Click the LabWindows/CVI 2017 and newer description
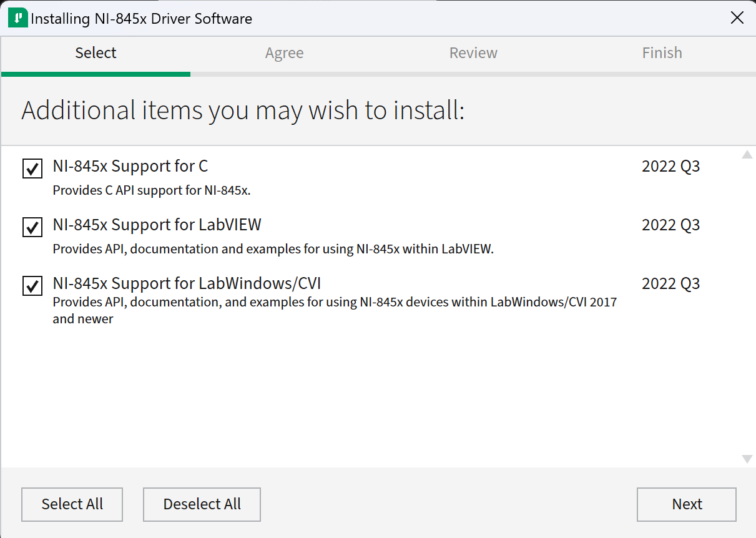The width and height of the screenshot is (756, 538). tap(335, 310)
